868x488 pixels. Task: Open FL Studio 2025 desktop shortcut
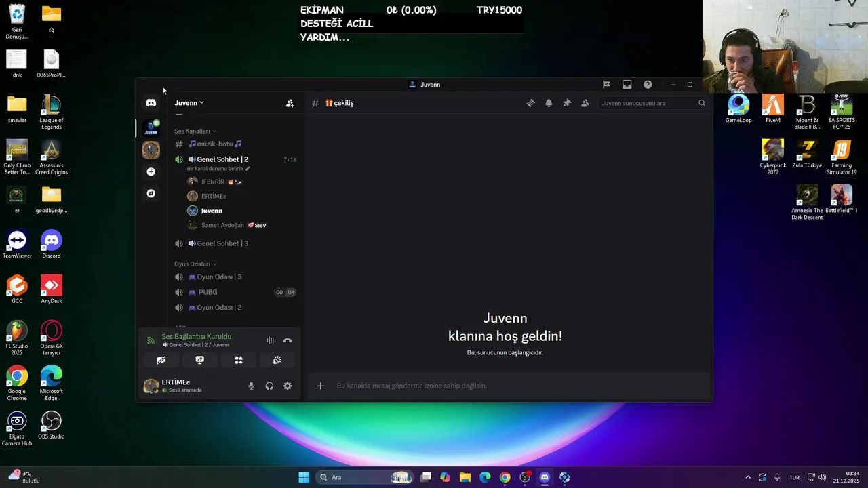tap(17, 338)
